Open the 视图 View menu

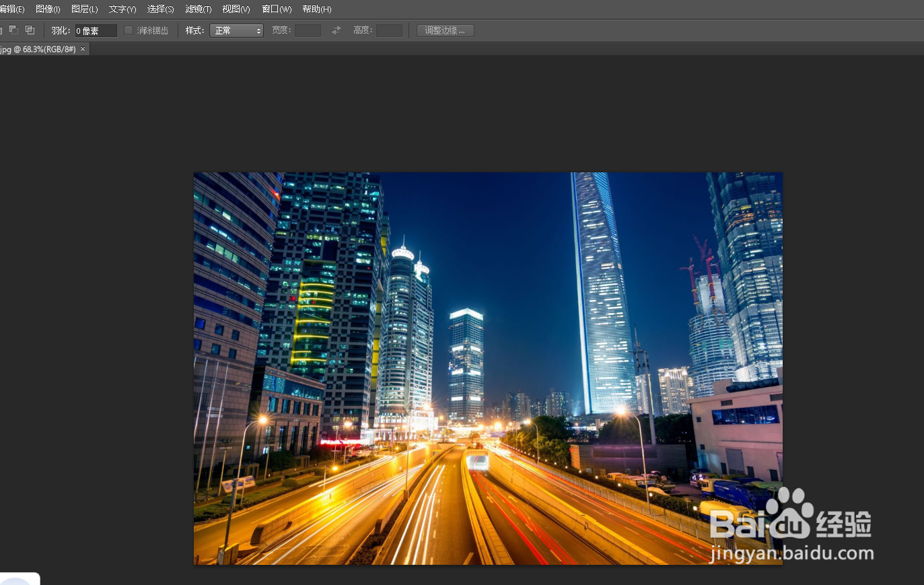pyautogui.click(x=235, y=9)
